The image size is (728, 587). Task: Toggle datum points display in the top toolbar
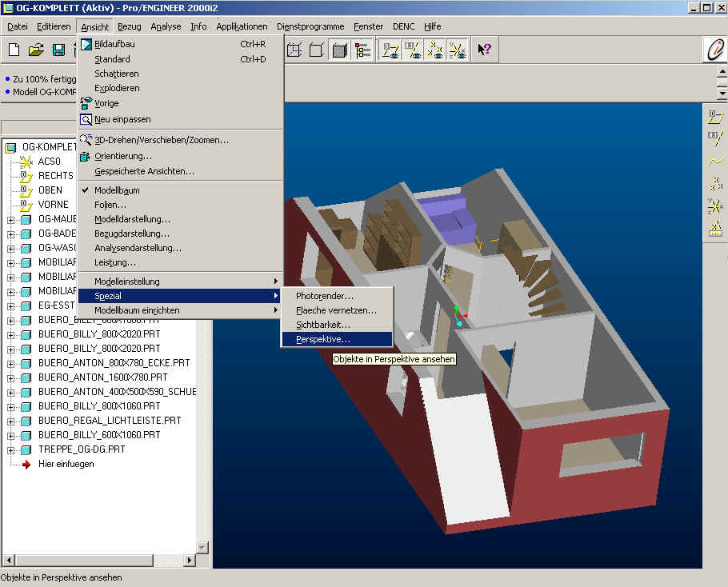pos(434,50)
